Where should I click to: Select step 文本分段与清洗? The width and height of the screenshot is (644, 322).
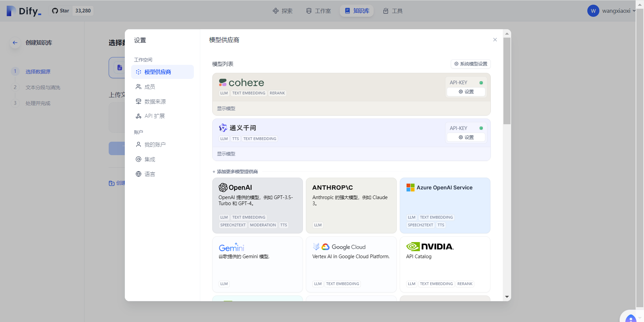coord(43,87)
